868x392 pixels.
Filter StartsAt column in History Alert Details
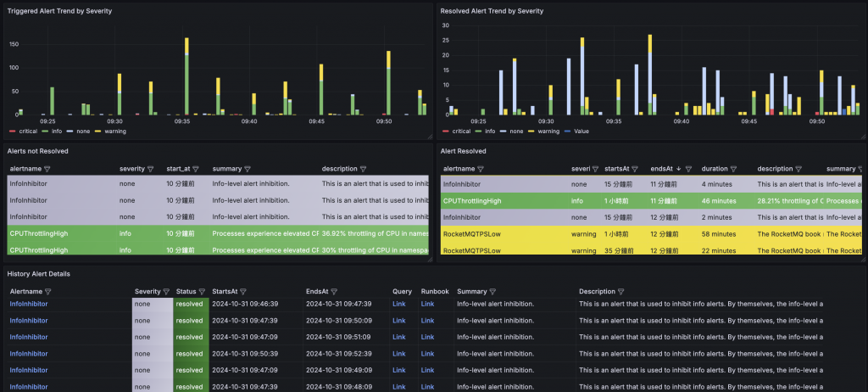[x=243, y=292]
